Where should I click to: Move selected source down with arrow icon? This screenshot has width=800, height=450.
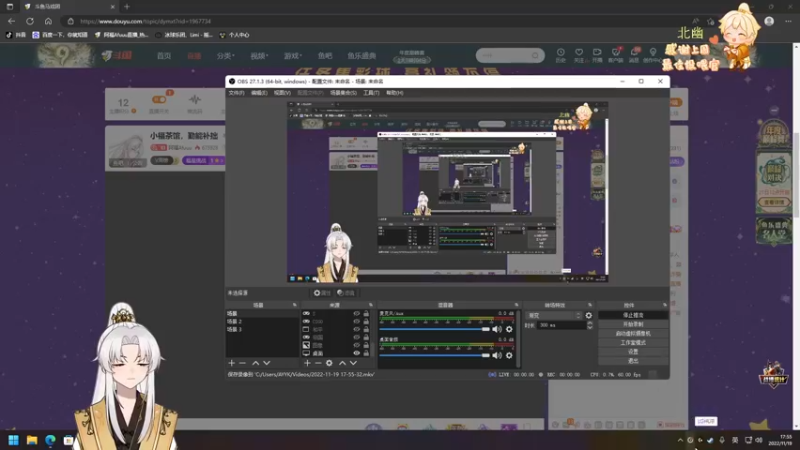coord(353,363)
